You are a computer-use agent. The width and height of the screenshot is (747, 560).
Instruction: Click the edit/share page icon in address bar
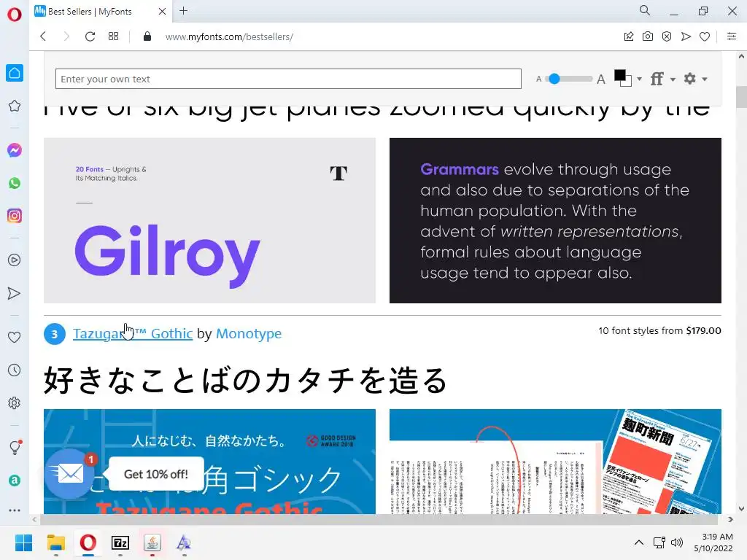pos(629,36)
